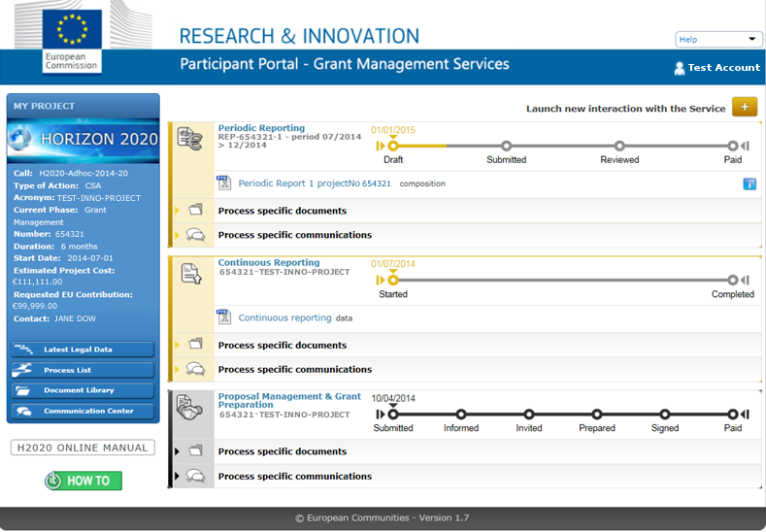The height and width of the screenshot is (532, 766).
Task: Open the Continuous Reporting upload document icon
Action: coord(191,273)
